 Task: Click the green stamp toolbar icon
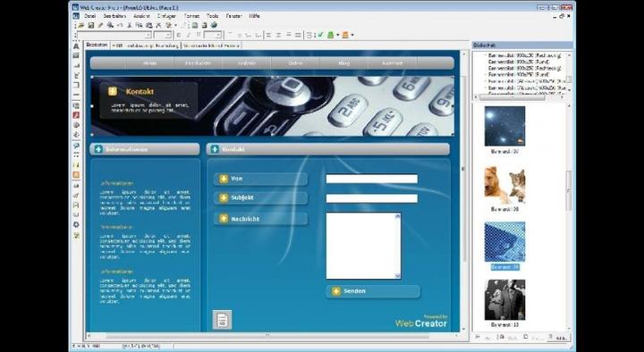330,35
